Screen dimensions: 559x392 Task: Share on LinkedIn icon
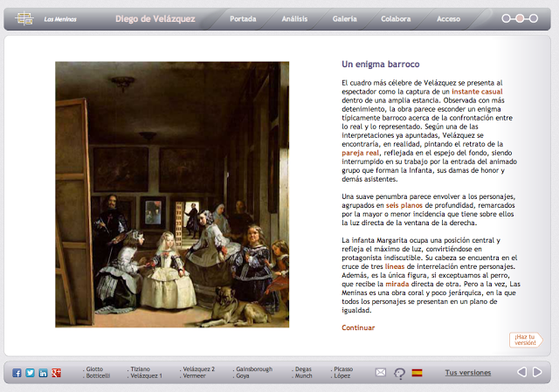pos(43,373)
